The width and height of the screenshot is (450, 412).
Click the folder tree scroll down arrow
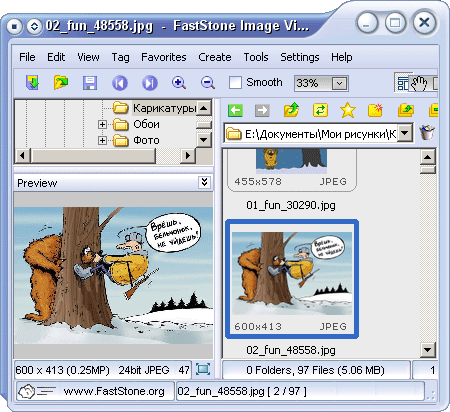[204, 139]
